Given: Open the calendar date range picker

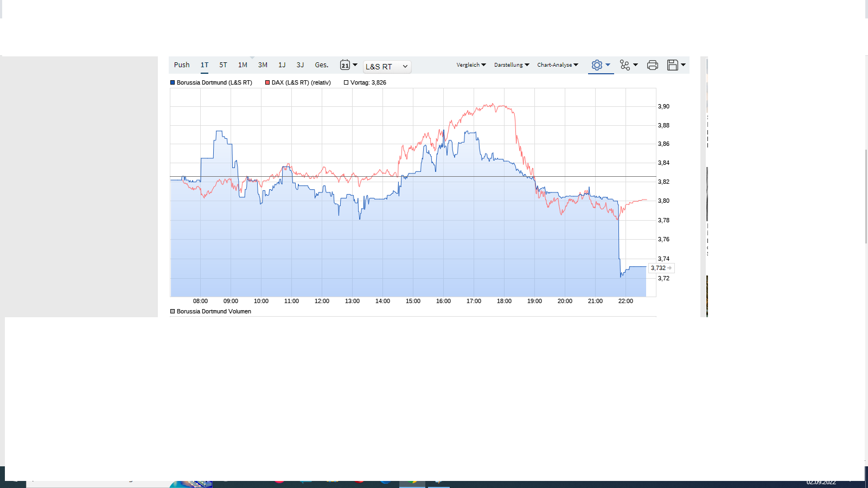Looking at the screenshot, I should click(x=348, y=65).
